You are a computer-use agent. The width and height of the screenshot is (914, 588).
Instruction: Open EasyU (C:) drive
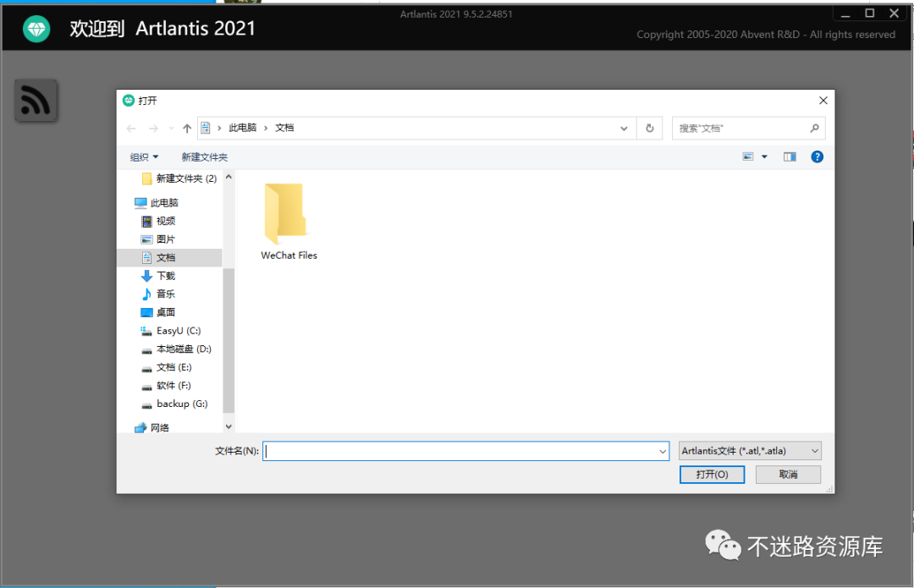(171, 331)
